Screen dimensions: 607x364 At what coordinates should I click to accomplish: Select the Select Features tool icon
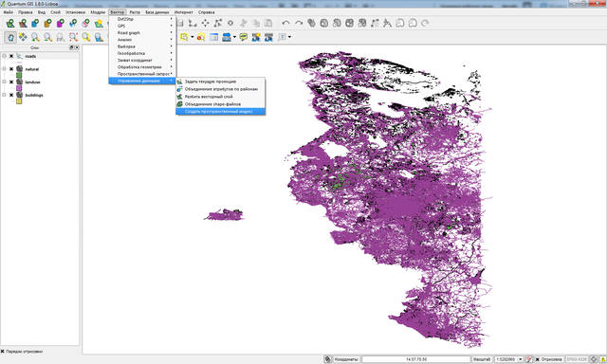(x=184, y=37)
